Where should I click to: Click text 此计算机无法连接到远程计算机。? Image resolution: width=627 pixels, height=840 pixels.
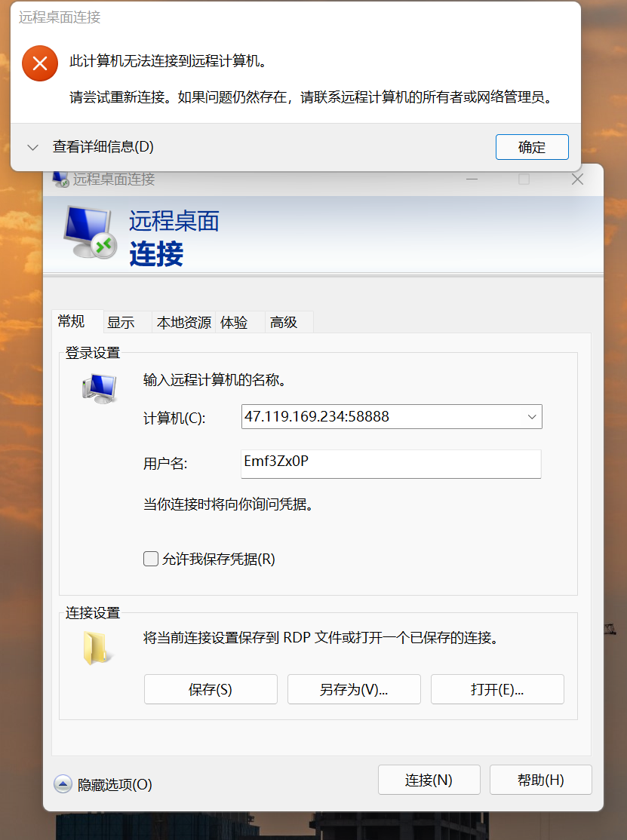tap(168, 61)
